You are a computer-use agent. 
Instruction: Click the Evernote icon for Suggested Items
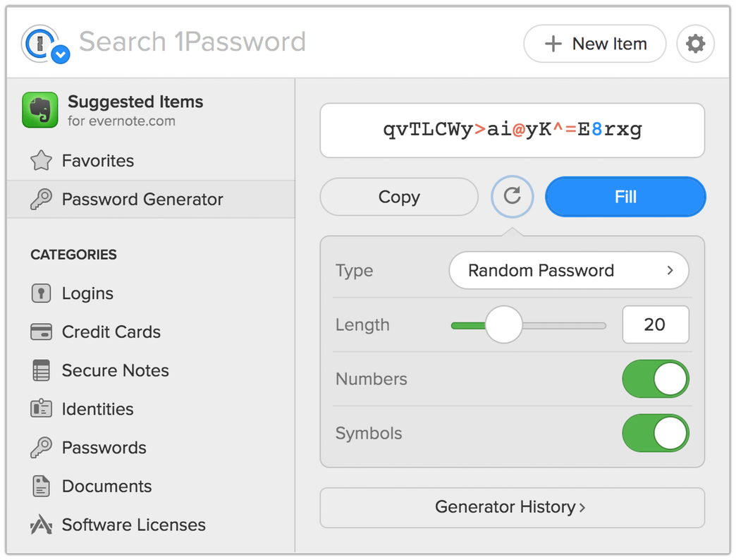click(x=40, y=111)
